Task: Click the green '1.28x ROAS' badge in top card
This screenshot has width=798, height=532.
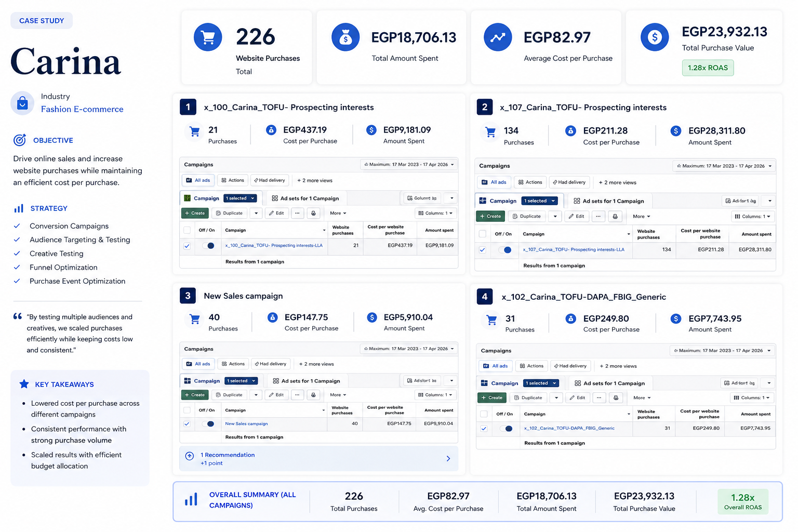Action: click(708, 68)
